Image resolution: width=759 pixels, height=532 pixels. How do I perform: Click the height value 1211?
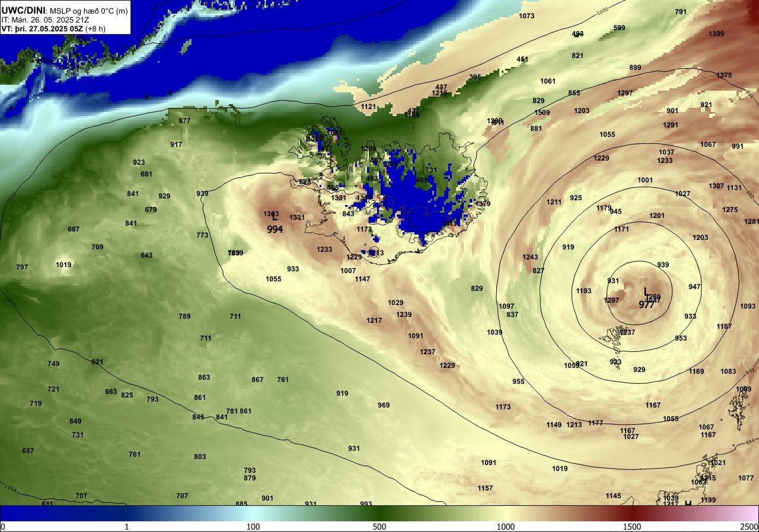[554, 202]
